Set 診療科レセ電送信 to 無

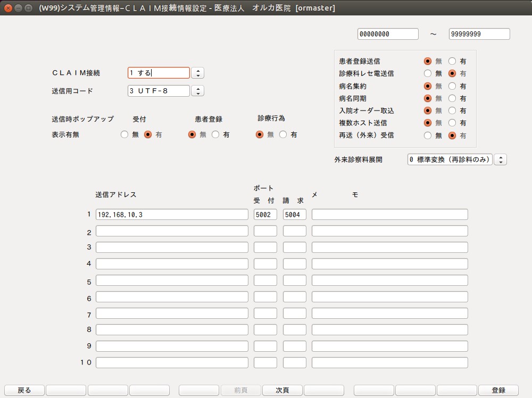tap(428, 73)
